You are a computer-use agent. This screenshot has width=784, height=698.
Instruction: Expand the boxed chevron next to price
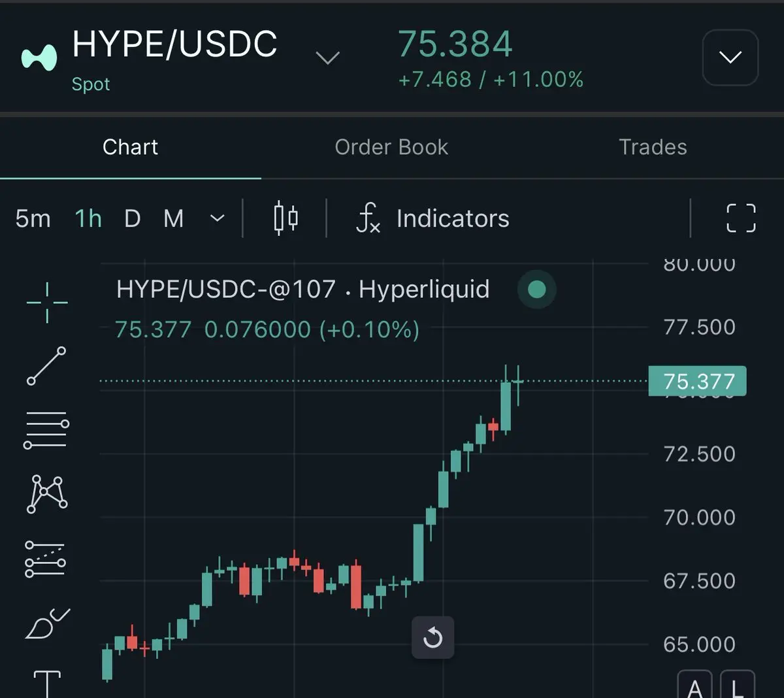pyautogui.click(x=730, y=58)
